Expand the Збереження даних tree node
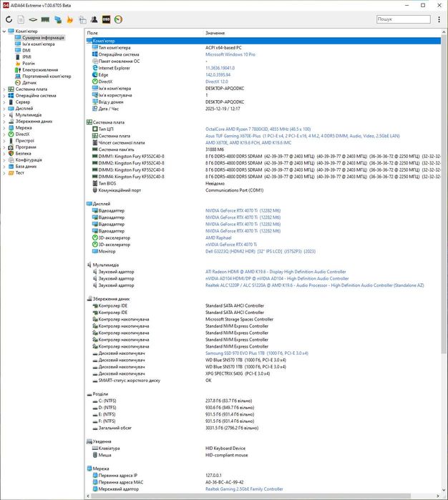 (4, 122)
